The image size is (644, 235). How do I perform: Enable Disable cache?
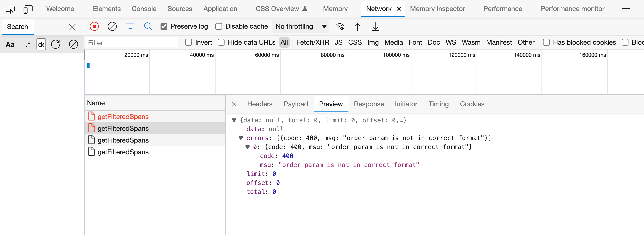219,26
